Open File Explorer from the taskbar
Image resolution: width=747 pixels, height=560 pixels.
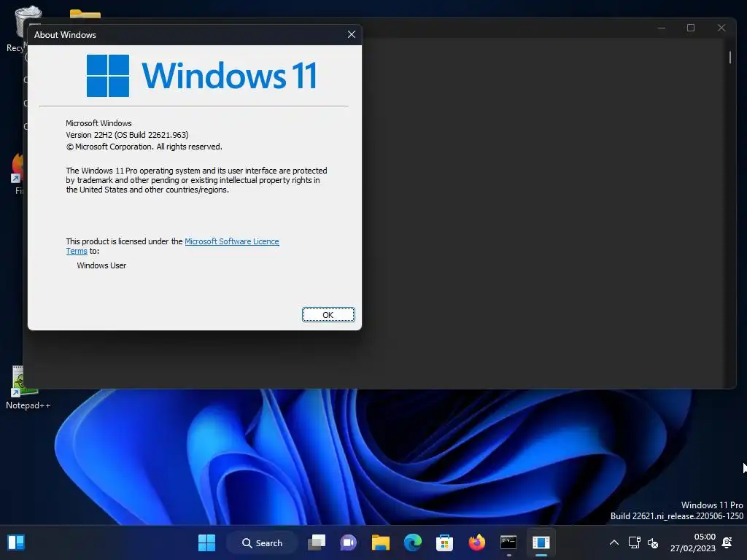point(381,542)
